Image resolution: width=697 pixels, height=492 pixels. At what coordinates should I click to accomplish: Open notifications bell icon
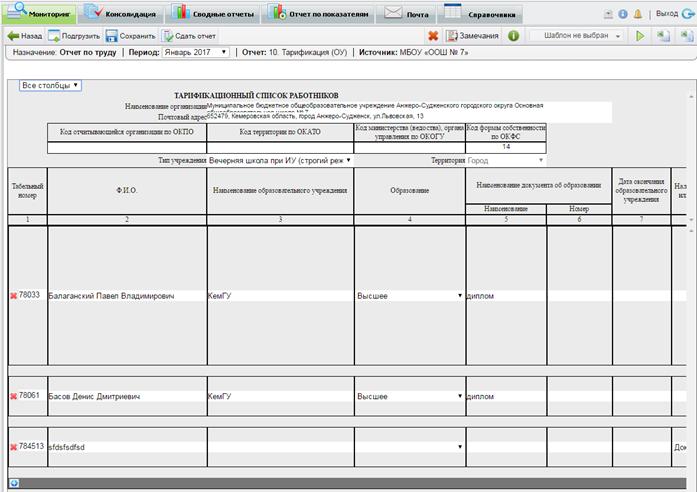[x=637, y=14]
